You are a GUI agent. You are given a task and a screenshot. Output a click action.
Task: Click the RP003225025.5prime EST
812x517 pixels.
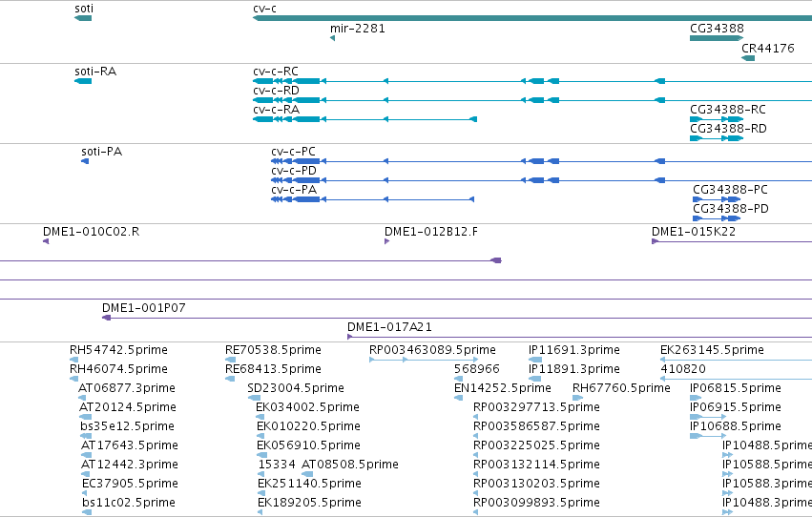click(476, 455)
